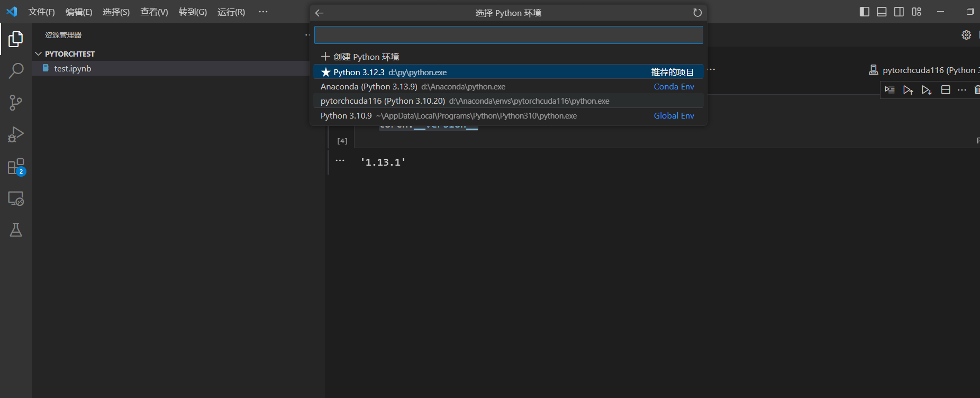
Task: Open the 转到(G) menu
Action: coord(193,12)
